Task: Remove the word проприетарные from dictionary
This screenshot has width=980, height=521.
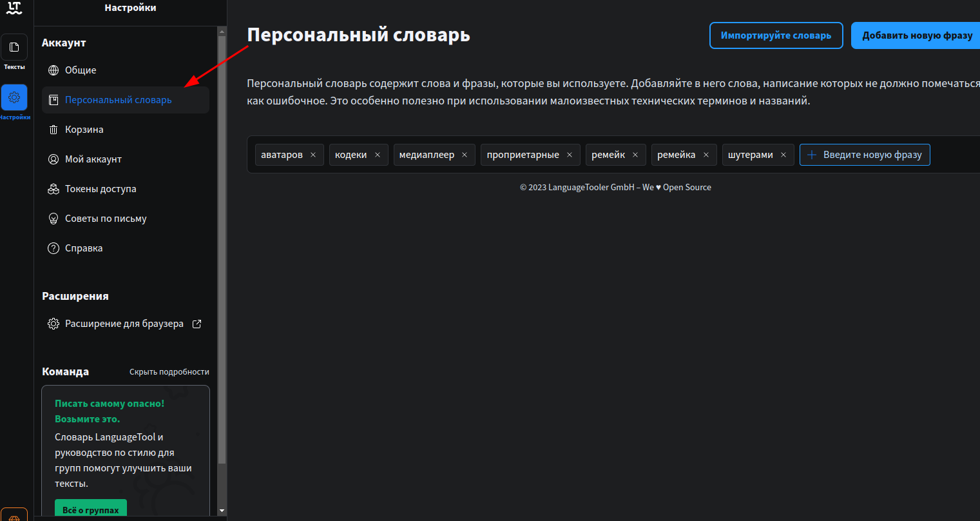Action: click(570, 155)
